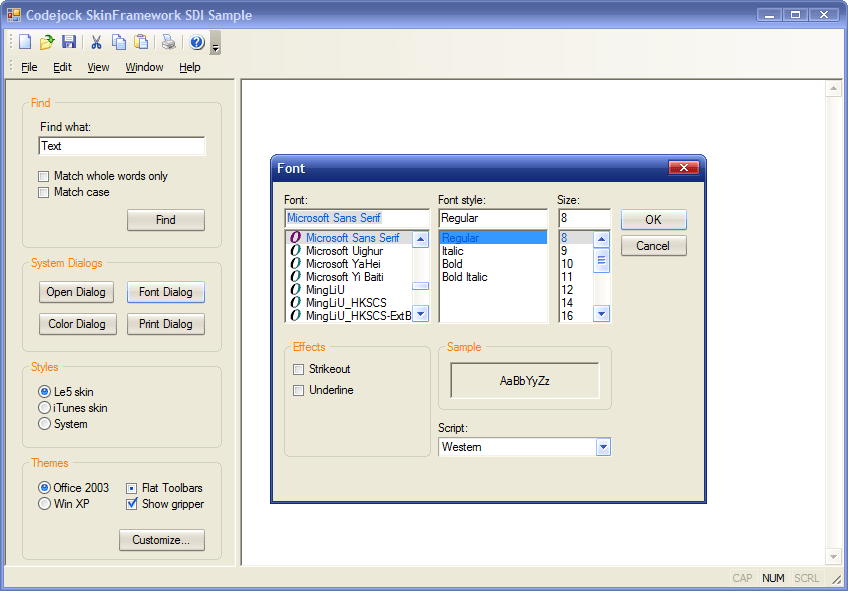Open the Script dropdown showing Western

tap(602, 447)
